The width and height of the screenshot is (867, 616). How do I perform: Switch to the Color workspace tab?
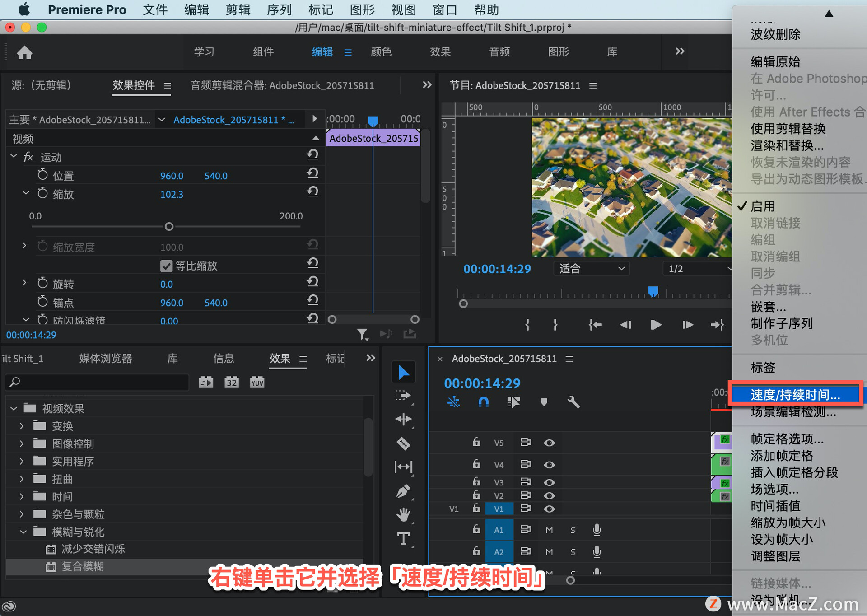(x=381, y=52)
